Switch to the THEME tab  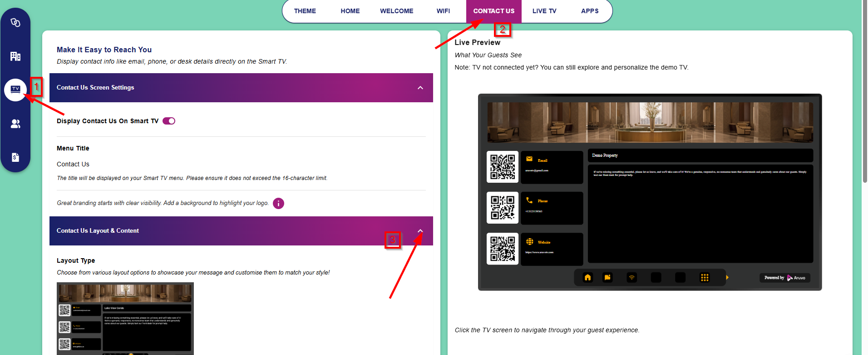coord(305,11)
